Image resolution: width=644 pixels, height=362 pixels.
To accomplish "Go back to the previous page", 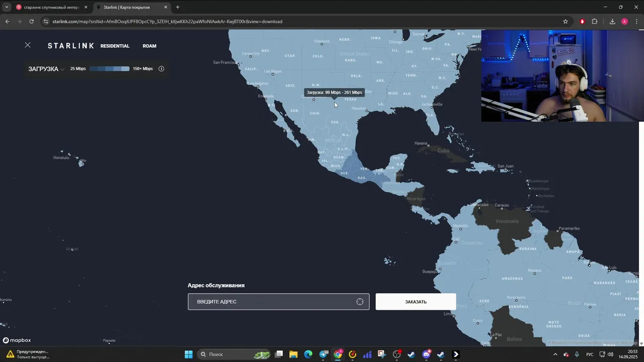I will tap(7, 22).
